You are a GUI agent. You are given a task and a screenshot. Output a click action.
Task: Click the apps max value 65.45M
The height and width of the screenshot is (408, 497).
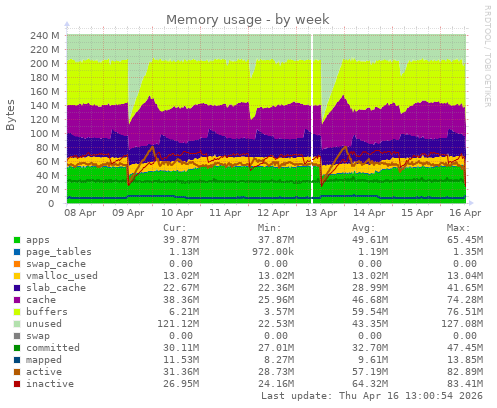[465, 240]
